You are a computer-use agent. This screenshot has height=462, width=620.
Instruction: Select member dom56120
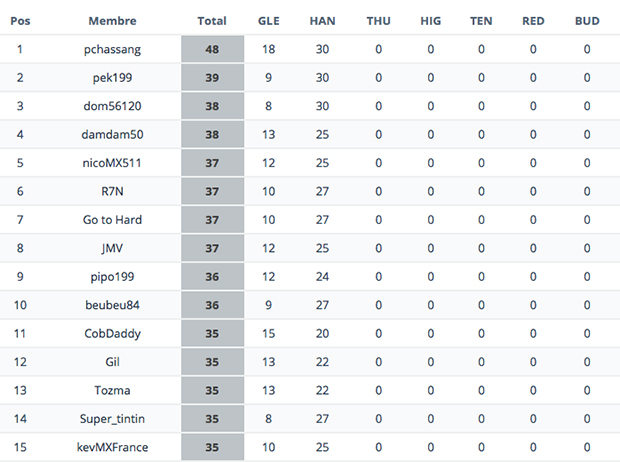(112, 106)
